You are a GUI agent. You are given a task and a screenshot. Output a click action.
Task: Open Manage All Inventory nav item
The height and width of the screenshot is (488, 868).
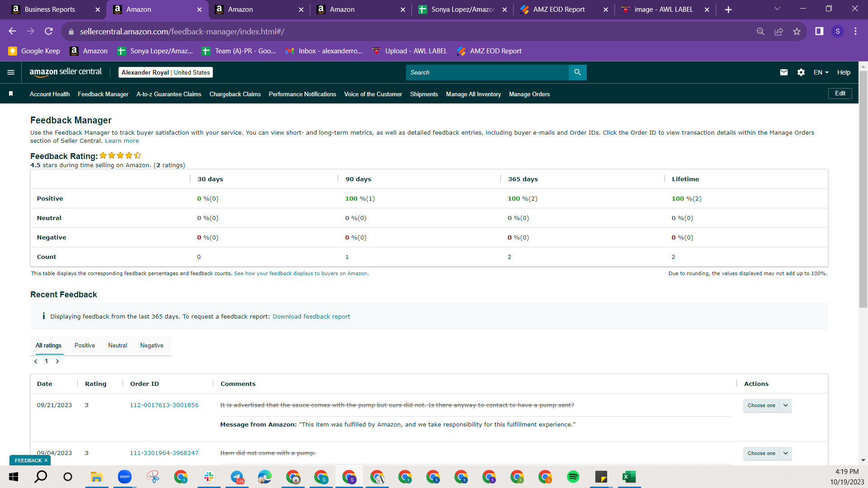coord(473,94)
